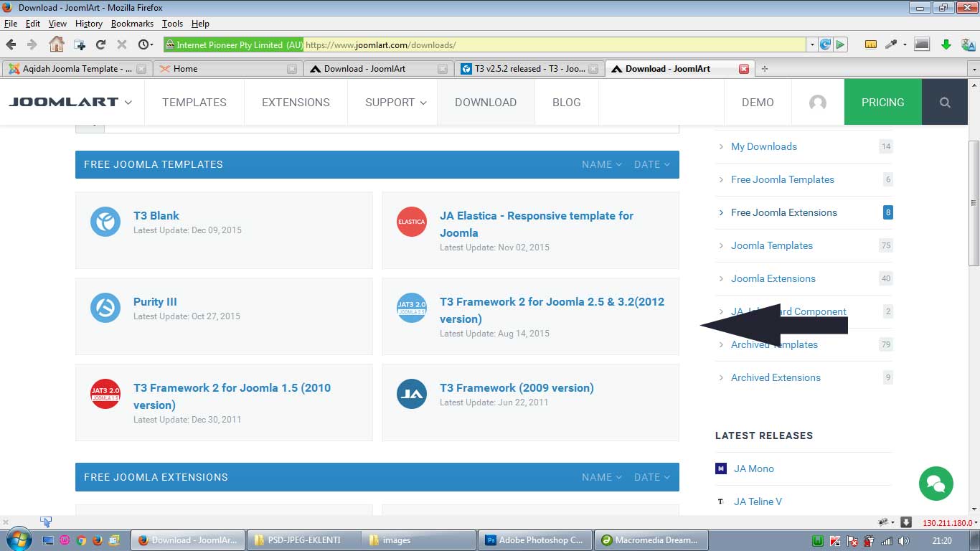Open the File menu
The image size is (980, 551).
(10, 24)
